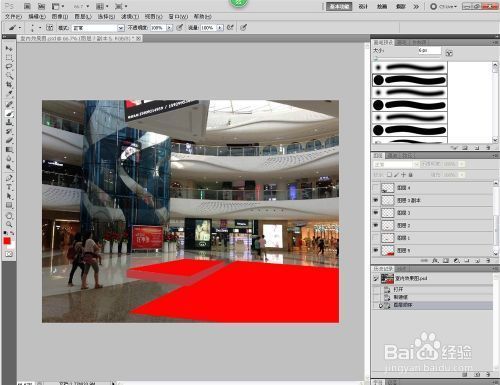The image size is (500, 385).
Task: Select the Gradient tool
Action: pos(9,150)
